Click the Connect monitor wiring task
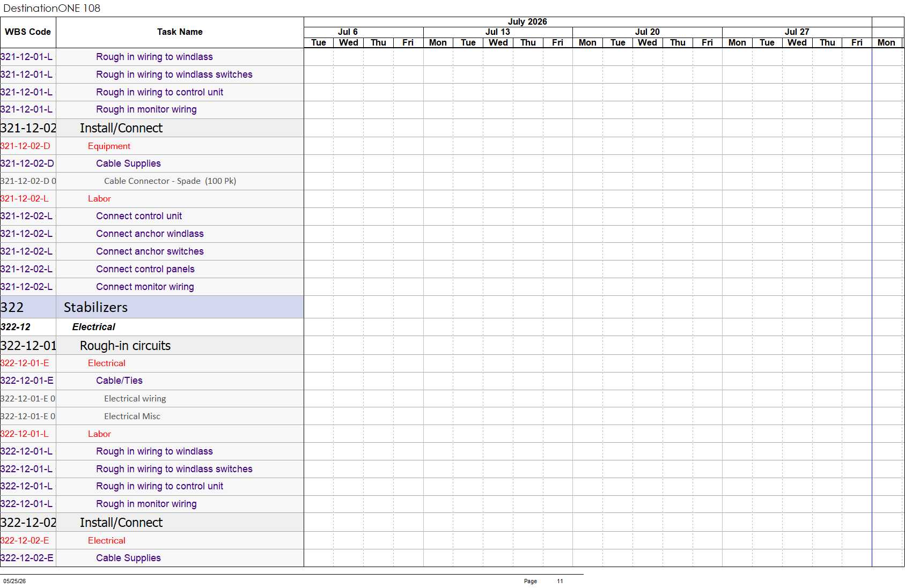The image size is (905, 588). 145,287
